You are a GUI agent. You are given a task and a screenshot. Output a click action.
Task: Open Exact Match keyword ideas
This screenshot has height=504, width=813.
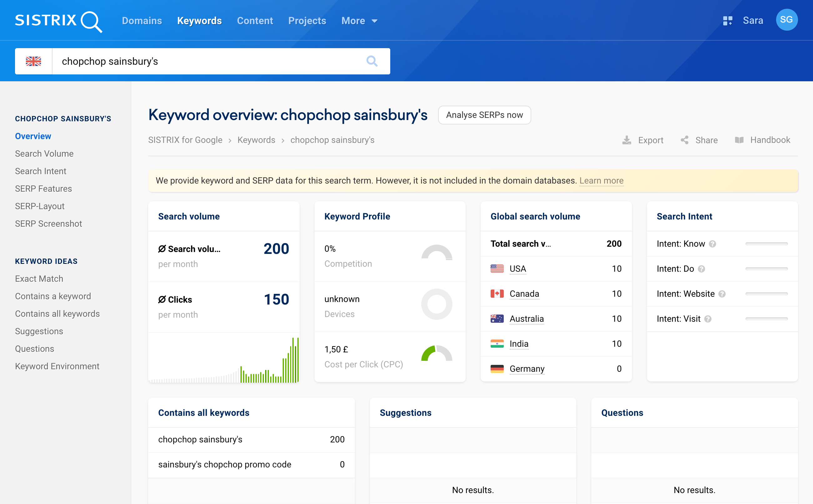click(x=39, y=279)
